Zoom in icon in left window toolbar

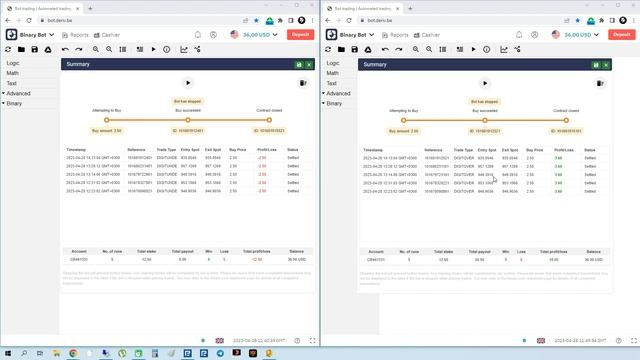tap(96, 49)
